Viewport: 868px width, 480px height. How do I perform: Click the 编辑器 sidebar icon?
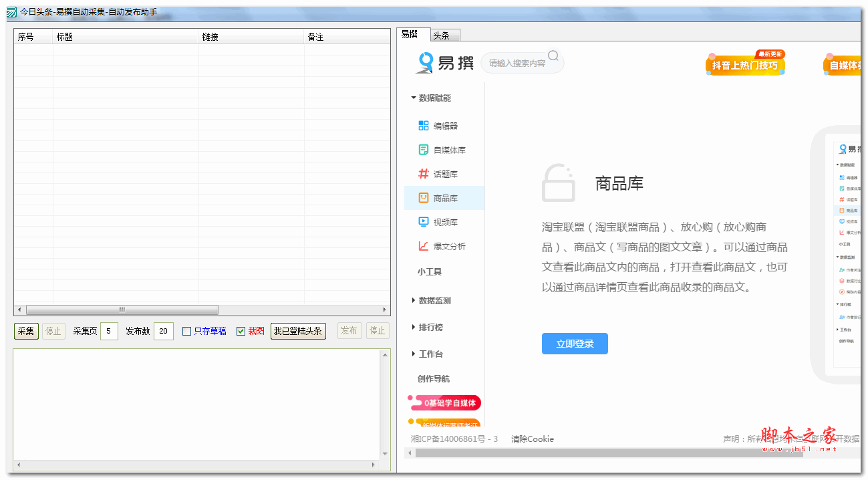pos(424,125)
